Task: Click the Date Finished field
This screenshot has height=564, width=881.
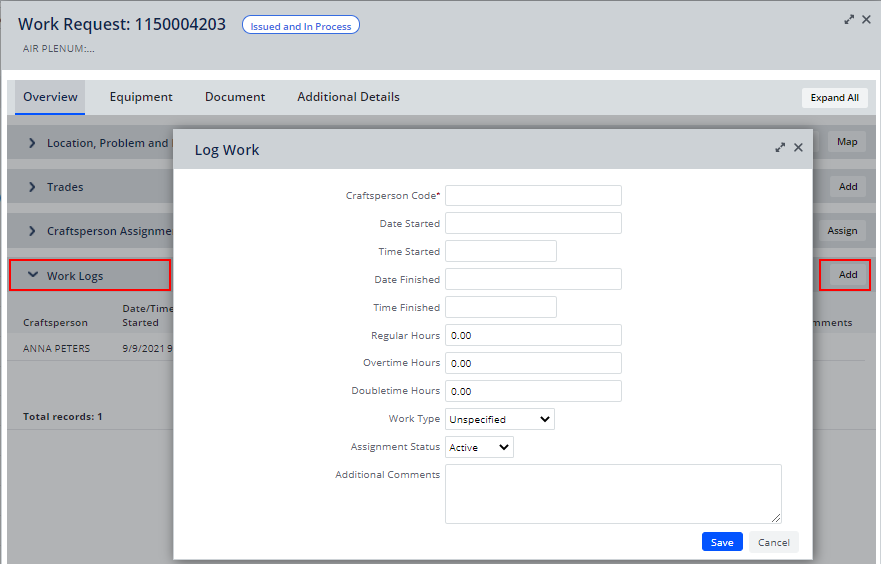Action: tap(533, 279)
